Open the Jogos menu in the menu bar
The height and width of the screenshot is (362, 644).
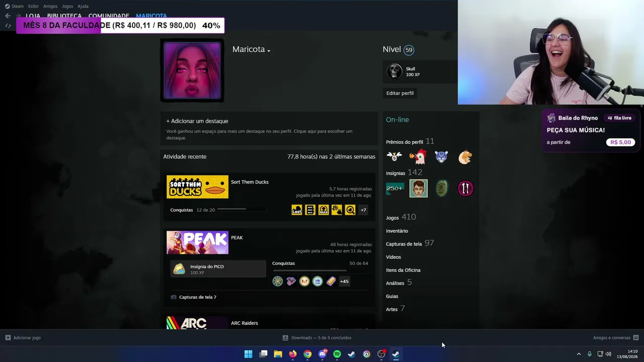click(x=67, y=6)
